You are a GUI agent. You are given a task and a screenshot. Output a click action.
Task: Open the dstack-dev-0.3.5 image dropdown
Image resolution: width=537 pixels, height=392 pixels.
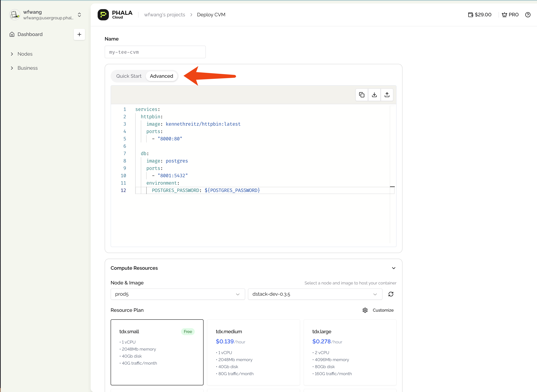click(315, 294)
